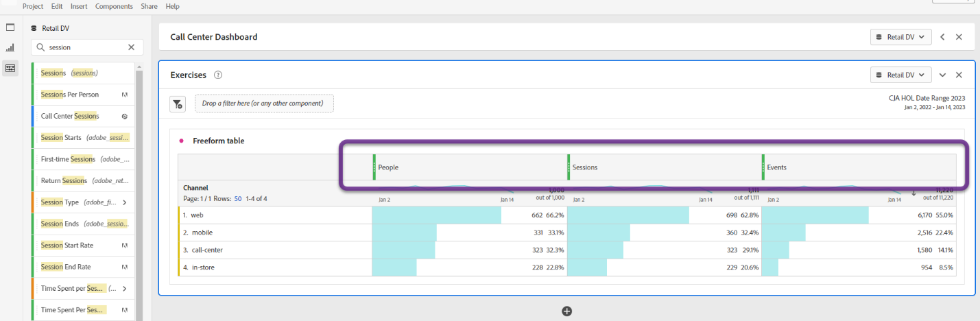Click the Freeform table title
Image resolution: width=980 pixels, height=321 pixels.
(x=219, y=141)
